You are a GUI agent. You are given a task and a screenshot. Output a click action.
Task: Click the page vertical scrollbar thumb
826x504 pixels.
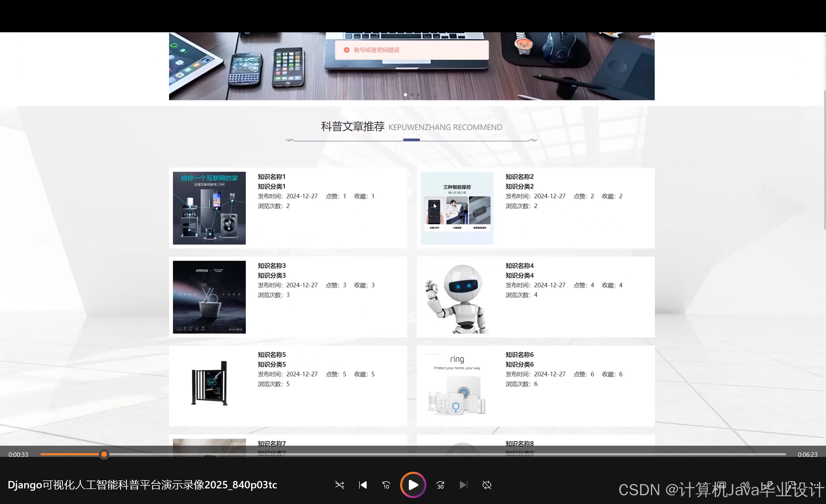point(825,160)
